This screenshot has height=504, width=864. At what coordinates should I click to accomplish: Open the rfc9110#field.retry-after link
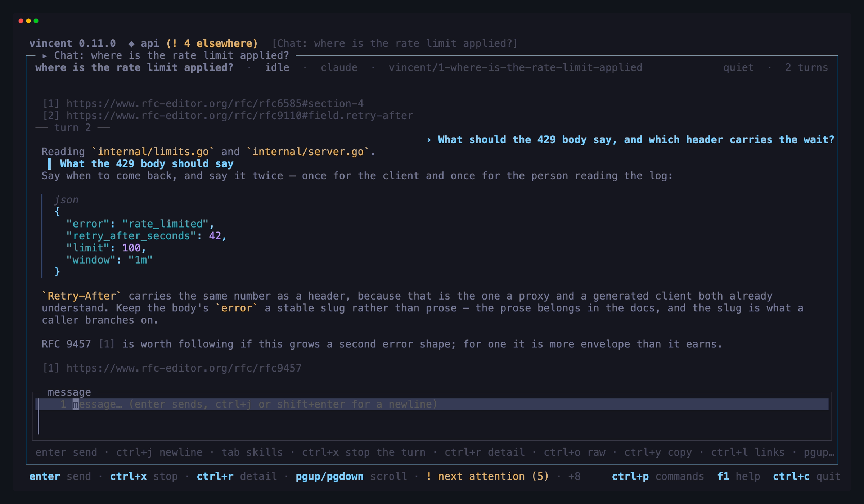pyautogui.click(x=240, y=116)
